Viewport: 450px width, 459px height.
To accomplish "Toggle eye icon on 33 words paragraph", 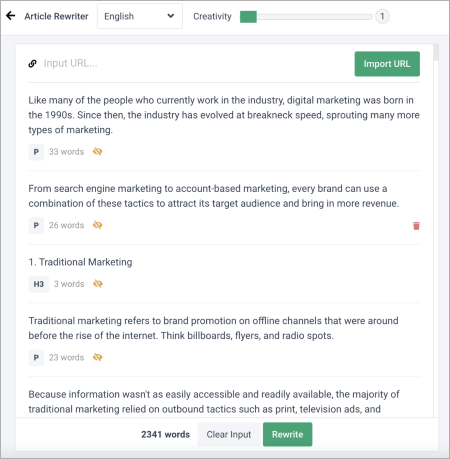I will tap(97, 152).
